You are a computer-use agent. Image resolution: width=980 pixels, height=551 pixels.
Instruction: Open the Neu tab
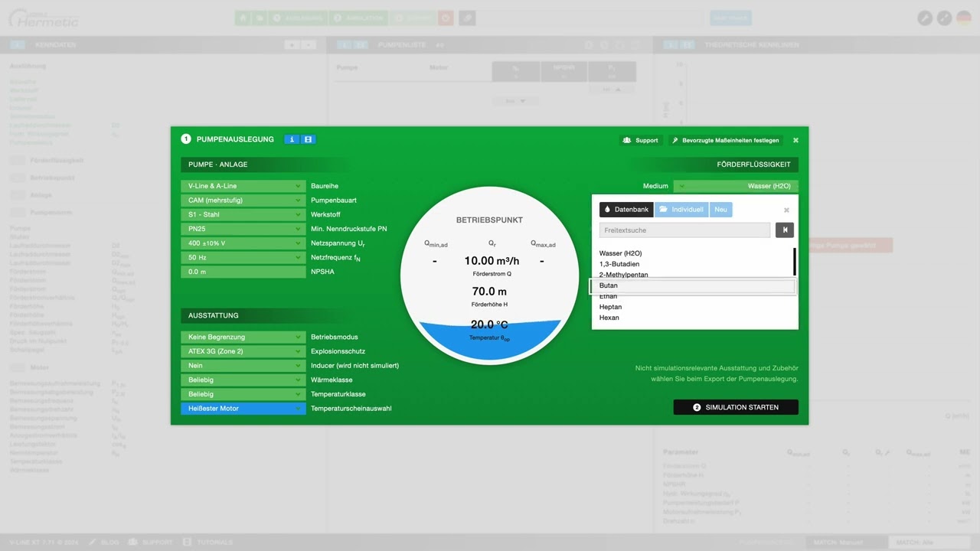pos(721,209)
